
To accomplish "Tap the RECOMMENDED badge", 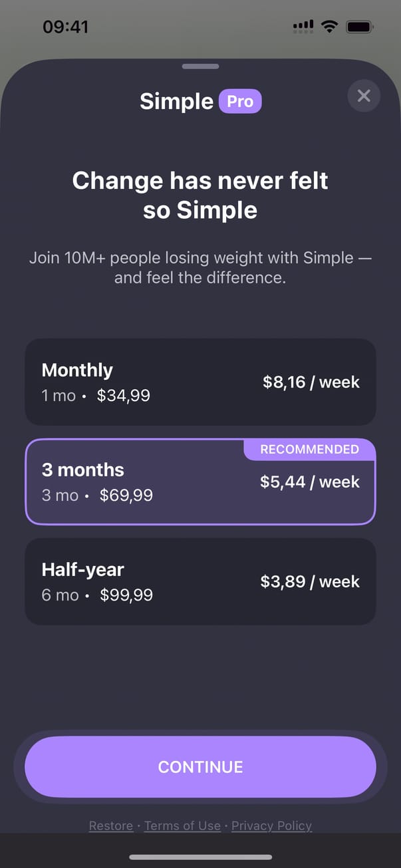I will pos(309,450).
